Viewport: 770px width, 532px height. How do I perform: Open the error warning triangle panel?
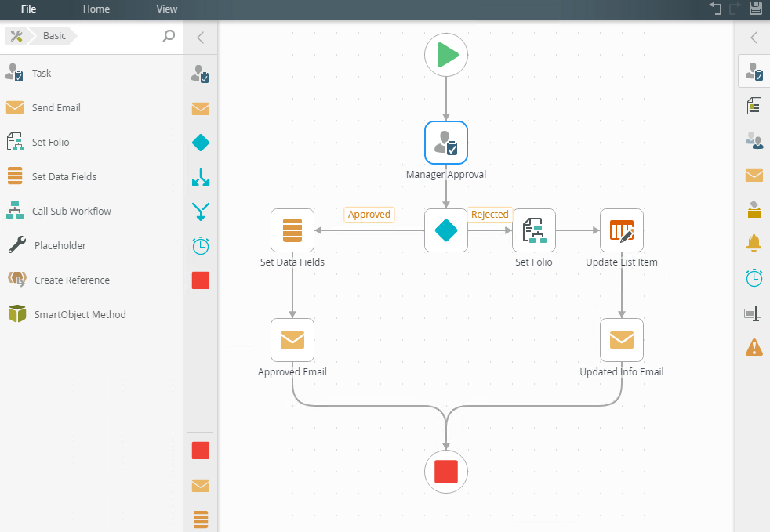click(754, 347)
